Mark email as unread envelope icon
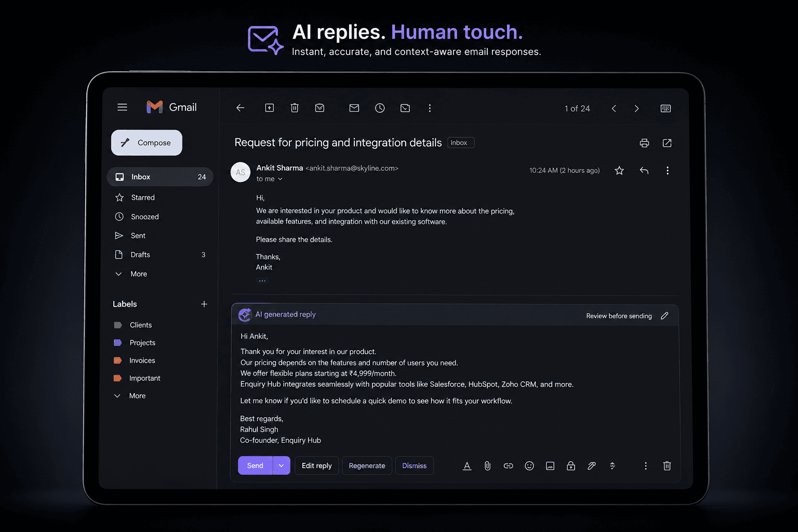Image resolution: width=798 pixels, height=532 pixels. coord(354,108)
